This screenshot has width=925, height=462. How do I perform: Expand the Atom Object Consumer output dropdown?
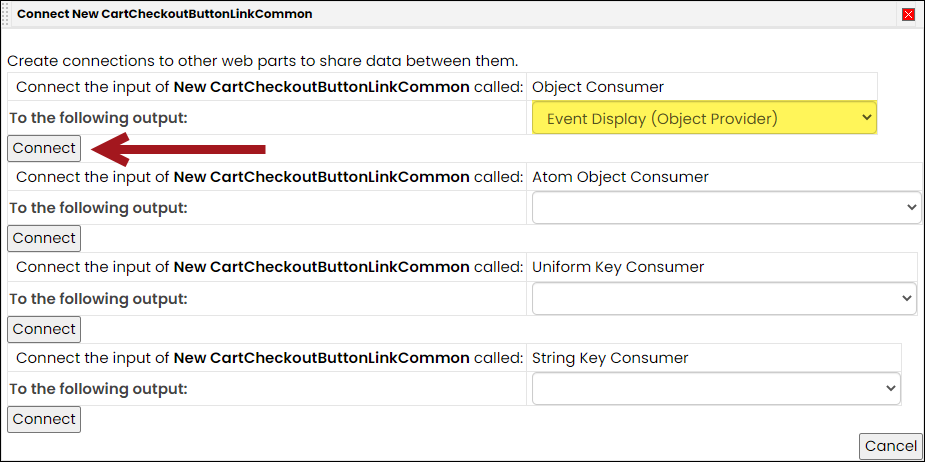pos(726,208)
